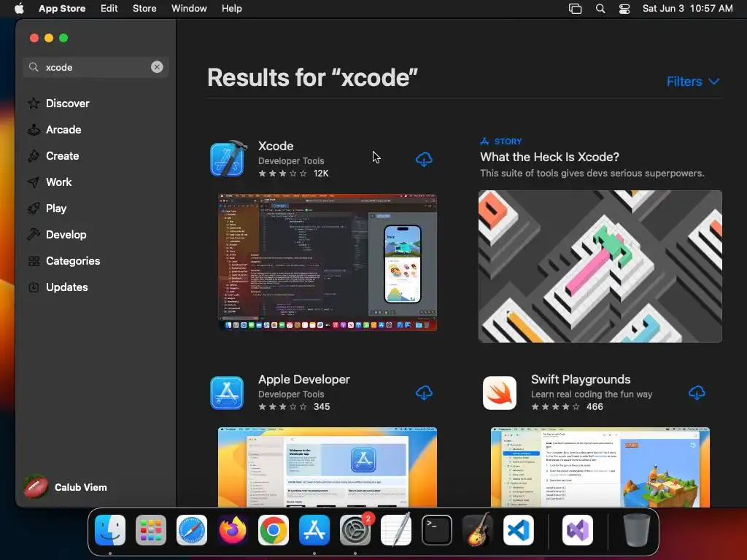Image resolution: width=747 pixels, height=560 pixels.
Task: Open the Help menu
Action: point(231,9)
